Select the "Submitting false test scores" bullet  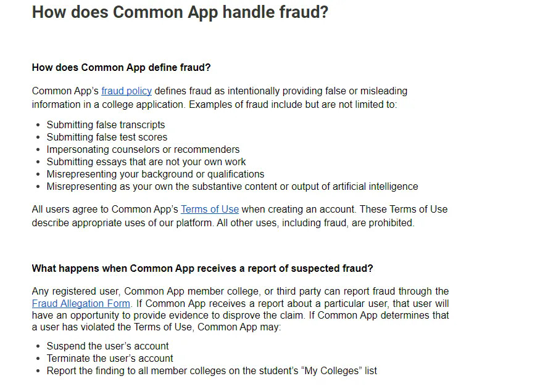tap(107, 137)
